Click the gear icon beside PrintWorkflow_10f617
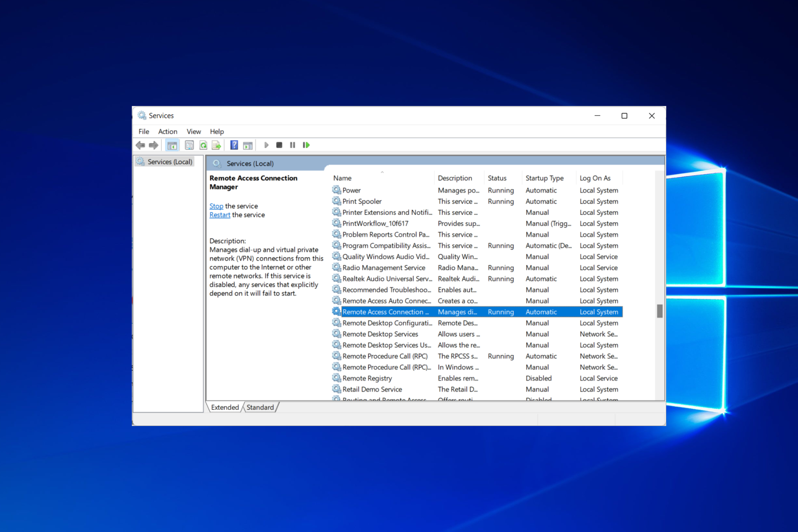Screen dimensions: 798x532 click(336, 223)
